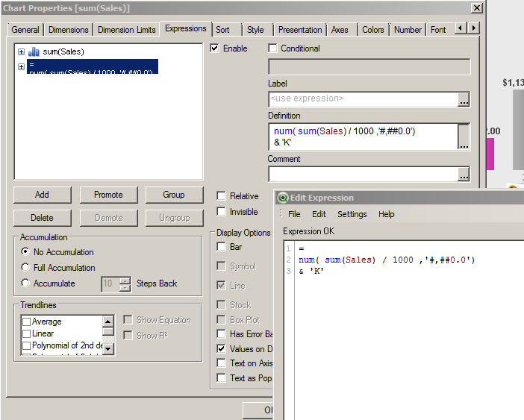Click the Promote button
The image size is (524, 420).
click(x=108, y=195)
